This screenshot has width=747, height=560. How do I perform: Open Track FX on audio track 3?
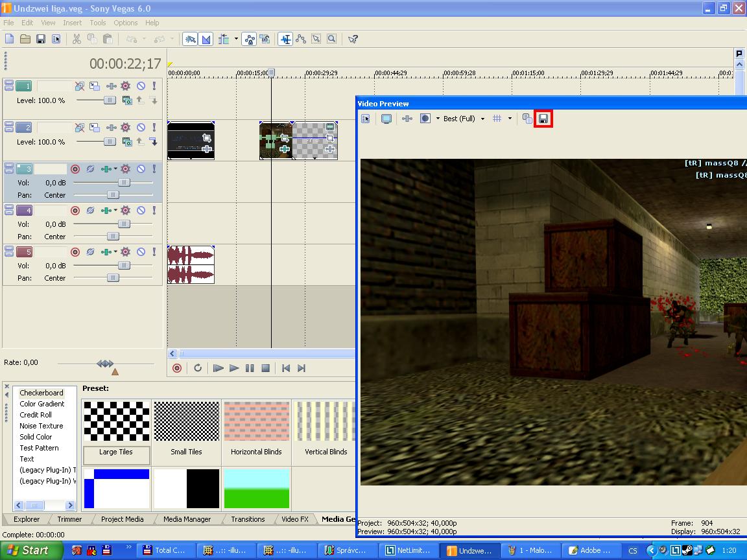coord(106,169)
